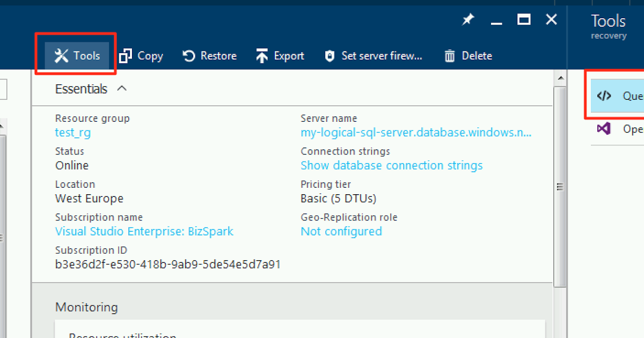
Task: Open the test_rg resource group link
Action: point(72,132)
